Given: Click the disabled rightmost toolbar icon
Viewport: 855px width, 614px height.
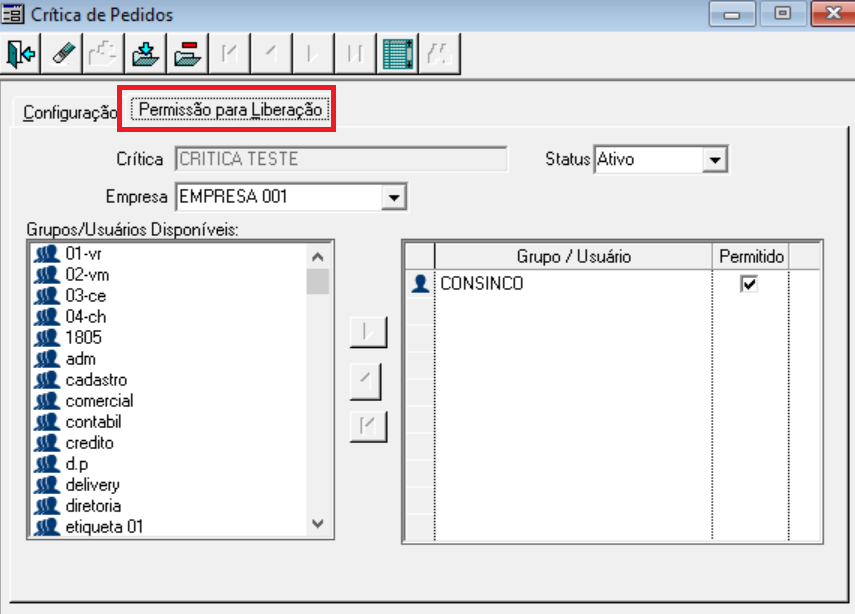Looking at the screenshot, I should click(439, 53).
